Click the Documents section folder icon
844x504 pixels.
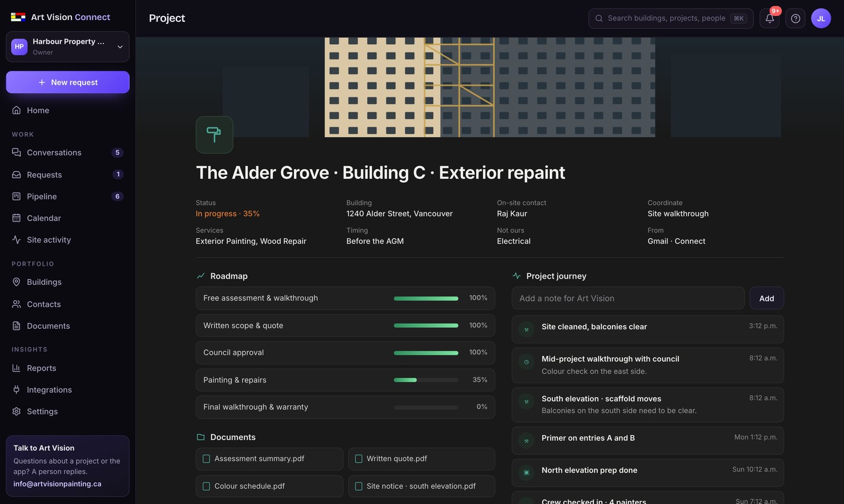point(200,437)
